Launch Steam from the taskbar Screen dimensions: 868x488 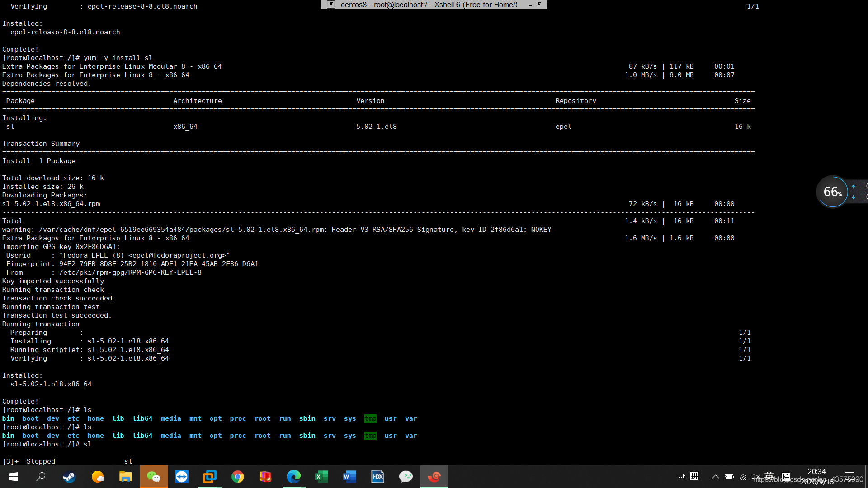tap(69, 477)
